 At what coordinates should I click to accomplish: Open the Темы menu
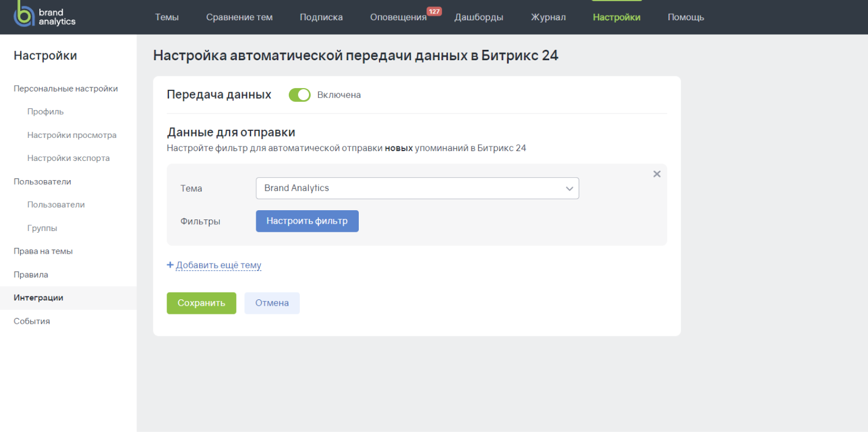pos(167,17)
